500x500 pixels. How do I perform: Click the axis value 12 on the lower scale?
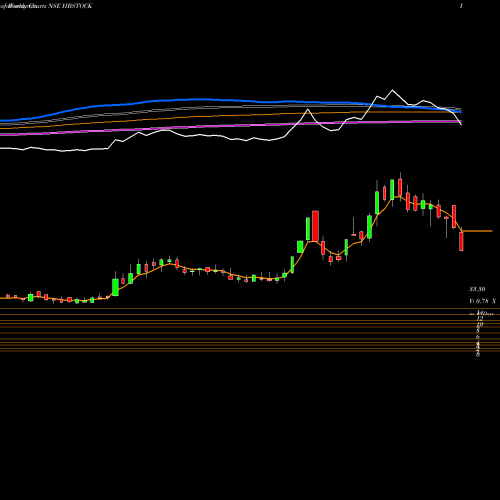click(x=479, y=318)
